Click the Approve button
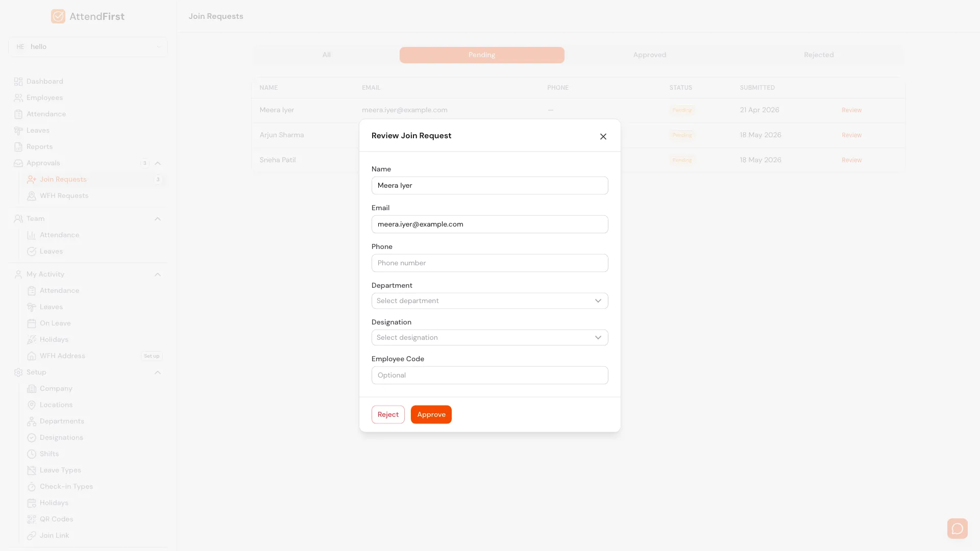This screenshot has height=551, width=980. [431, 415]
